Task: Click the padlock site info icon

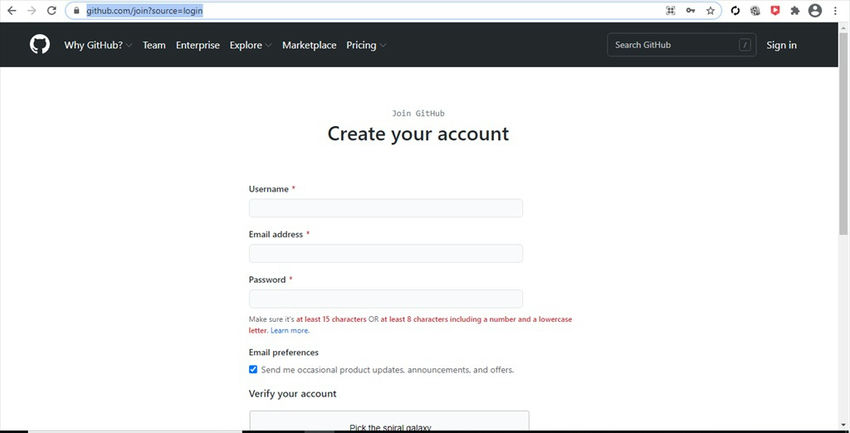Action: point(76,10)
